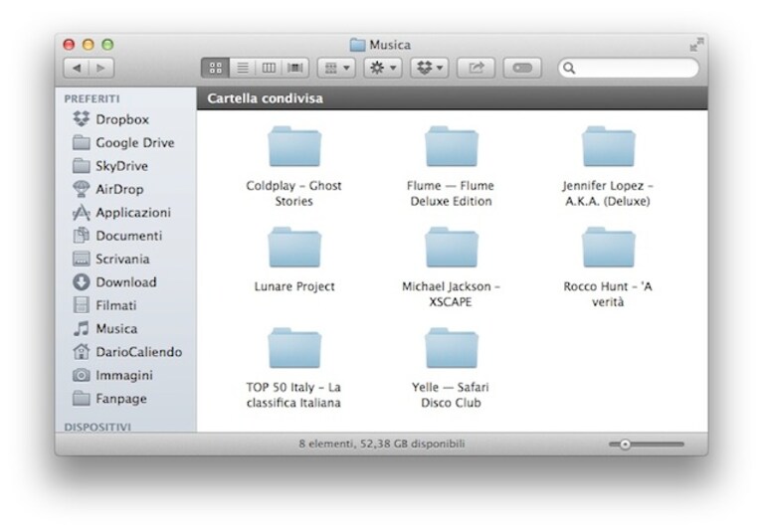Open DarioCaliendo home folder in sidebar

click(125, 352)
